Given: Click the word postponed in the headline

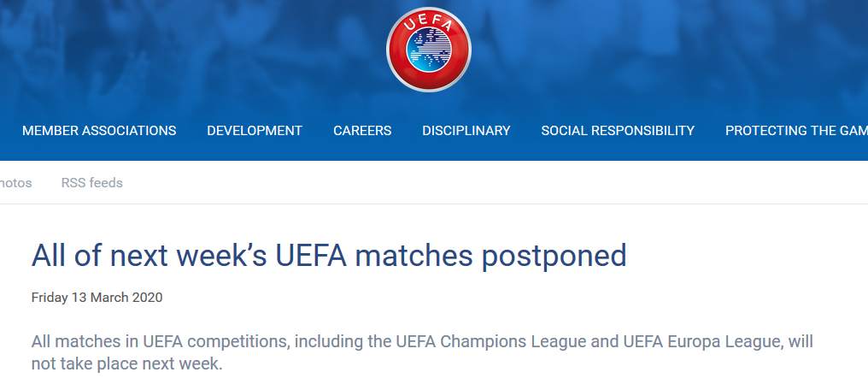Looking at the screenshot, I should pyautogui.click(x=554, y=257).
